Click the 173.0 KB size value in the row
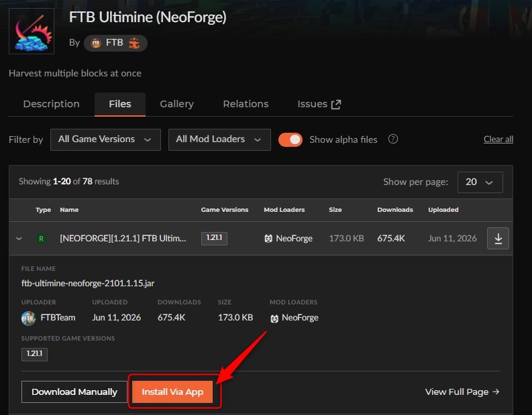532x415 pixels. tap(346, 239)
